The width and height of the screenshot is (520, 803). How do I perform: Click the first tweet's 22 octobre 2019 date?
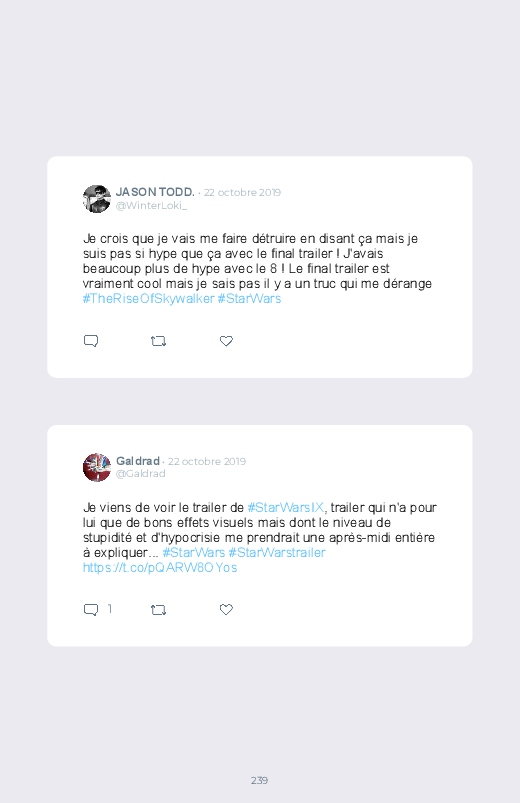[x=242, y=193]
